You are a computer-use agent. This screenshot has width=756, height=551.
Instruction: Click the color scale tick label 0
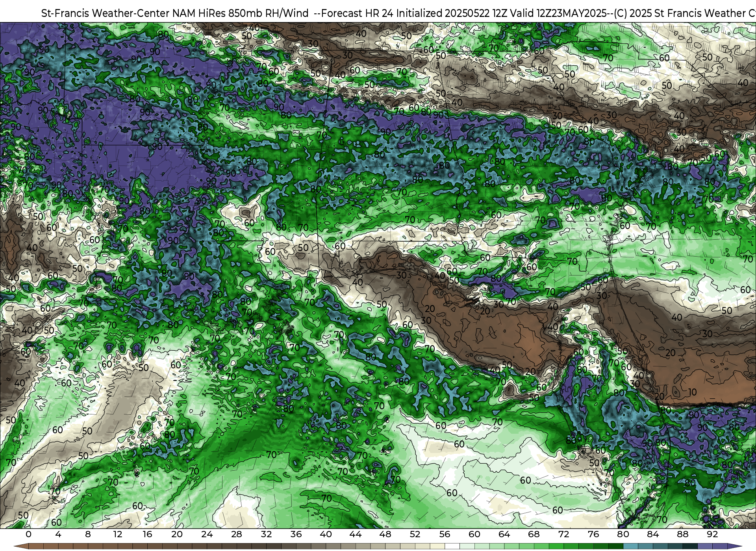click(x=28, y=534)
